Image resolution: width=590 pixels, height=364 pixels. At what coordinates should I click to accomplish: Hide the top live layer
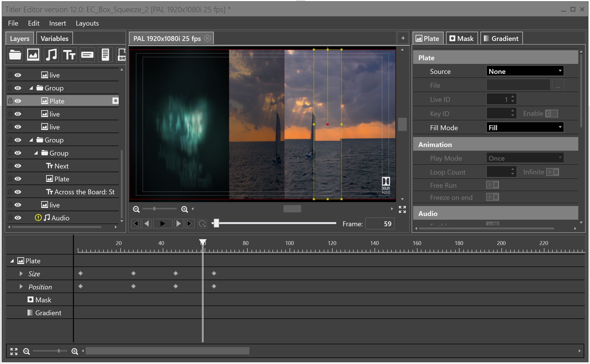[18, 75]
